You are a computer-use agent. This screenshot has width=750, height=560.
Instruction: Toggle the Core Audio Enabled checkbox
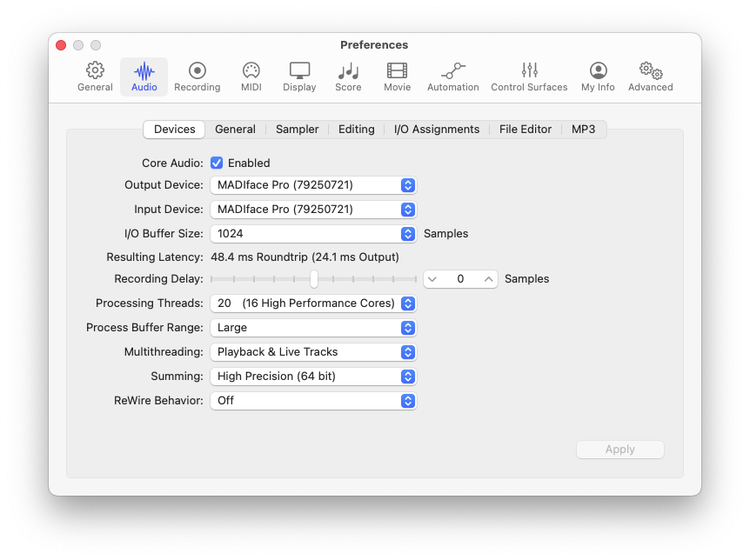[x=217, y=163]
